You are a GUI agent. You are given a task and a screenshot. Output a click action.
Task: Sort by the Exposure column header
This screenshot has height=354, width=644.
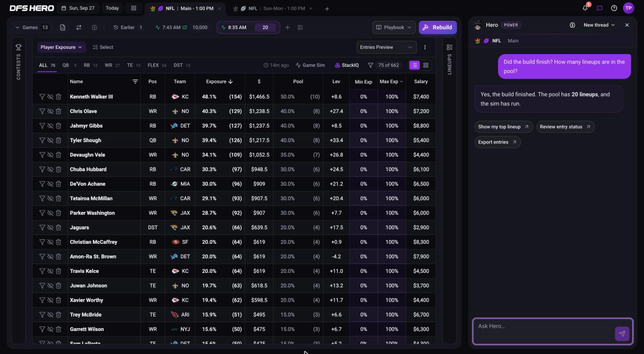point(219,82)
